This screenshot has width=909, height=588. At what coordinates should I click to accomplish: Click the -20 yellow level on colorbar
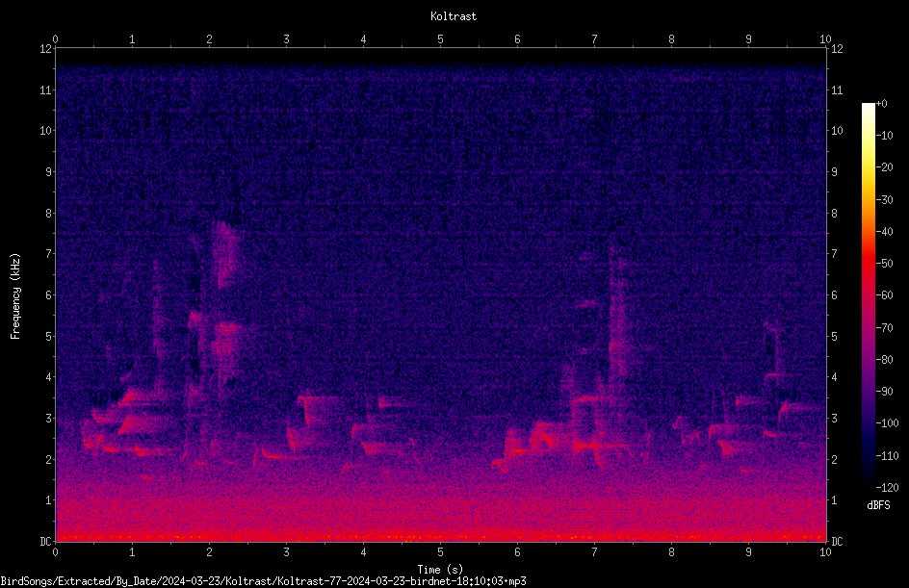[x=884, y=167]
